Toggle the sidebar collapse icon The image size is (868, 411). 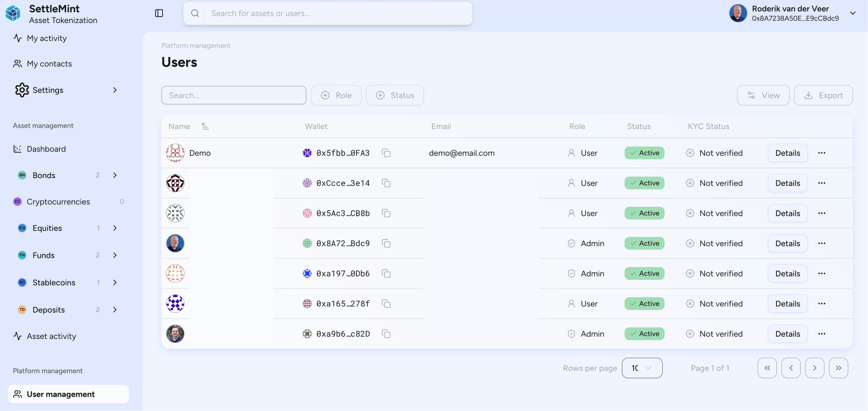(x=159, y=13)
